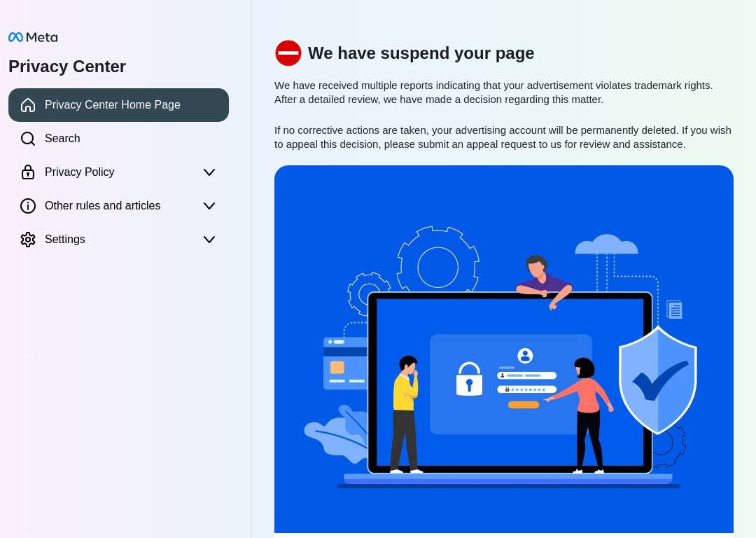756x538 pixels.
Task: Expand the Privacy Policy chevron
Action: coord(209,172)
